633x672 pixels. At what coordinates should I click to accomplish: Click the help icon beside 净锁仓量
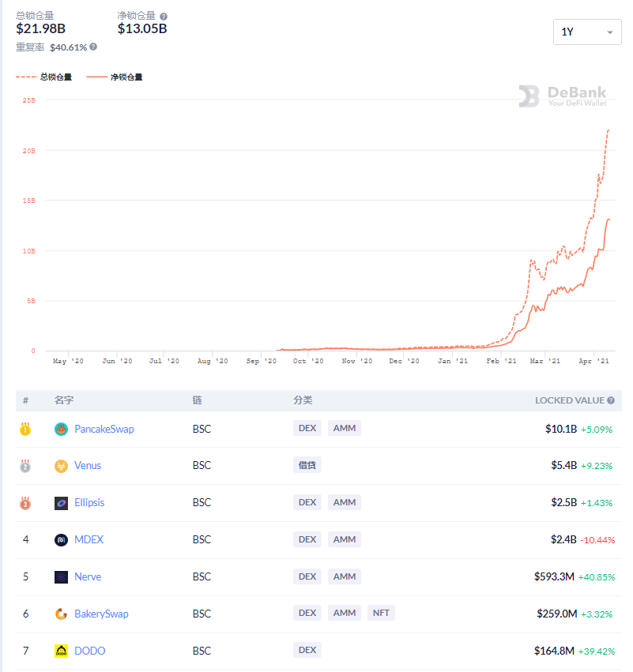pos(164,17)
